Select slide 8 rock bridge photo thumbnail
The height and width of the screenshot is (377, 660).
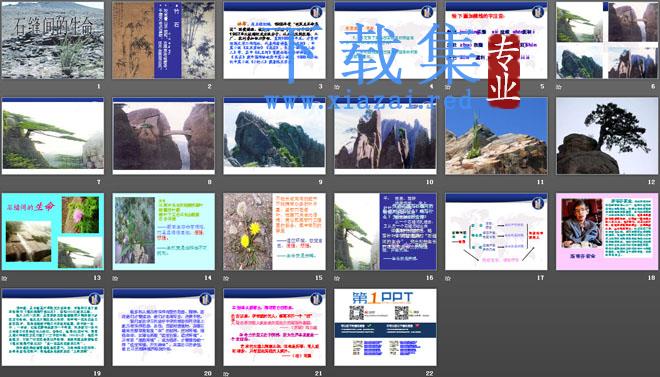(x=164, y=136)
